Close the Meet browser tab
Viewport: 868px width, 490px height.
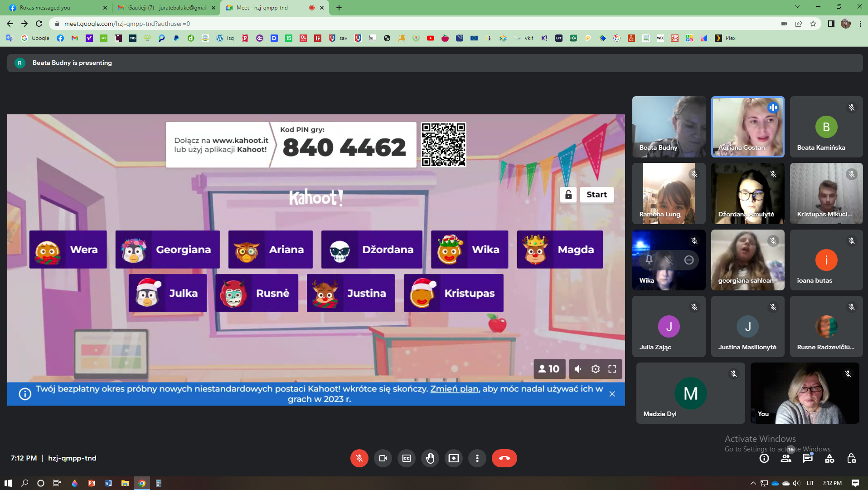322,8
